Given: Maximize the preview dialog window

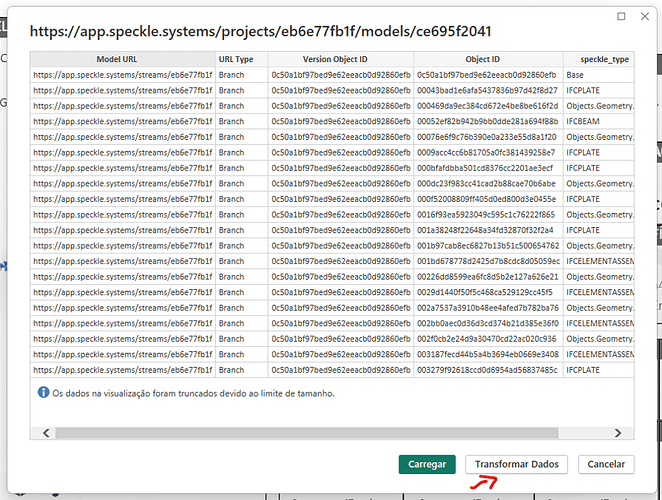Looking at the screenshot, I should click(x=621, y=16).
